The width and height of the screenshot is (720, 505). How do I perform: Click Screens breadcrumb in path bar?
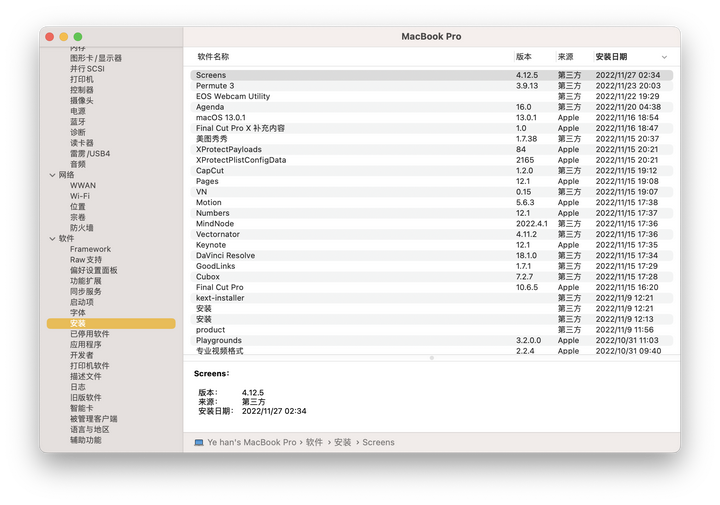click(x=378, y=443)
